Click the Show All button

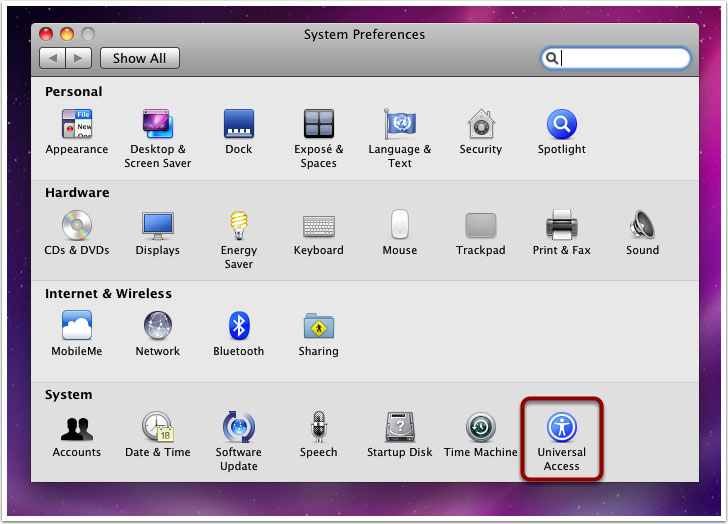[140, 58]
